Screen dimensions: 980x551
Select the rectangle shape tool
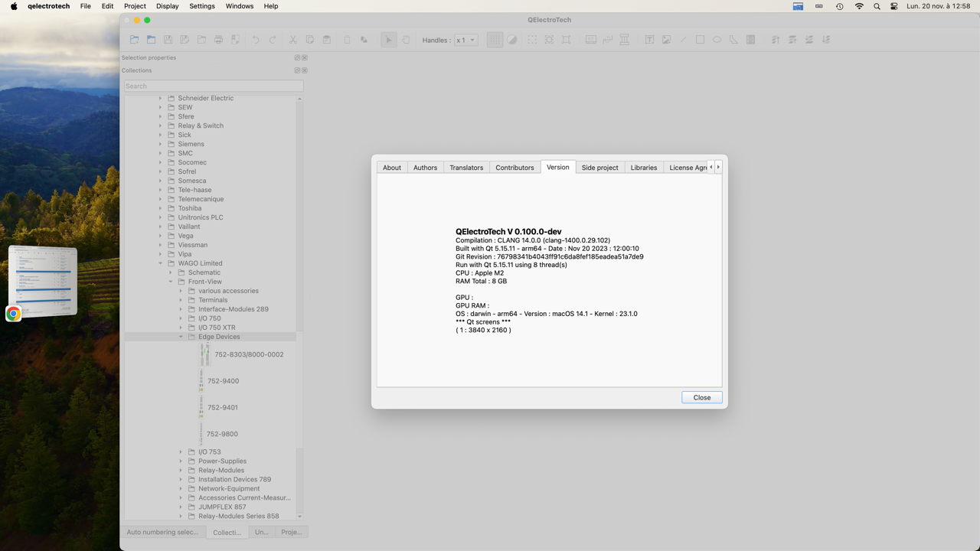700,40
